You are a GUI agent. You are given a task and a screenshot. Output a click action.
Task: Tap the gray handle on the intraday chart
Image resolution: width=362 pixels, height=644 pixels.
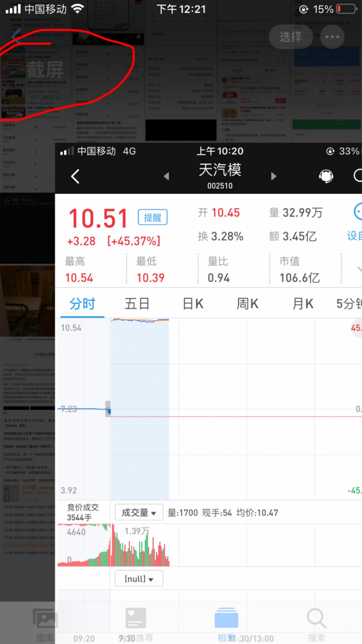(108, 409)
